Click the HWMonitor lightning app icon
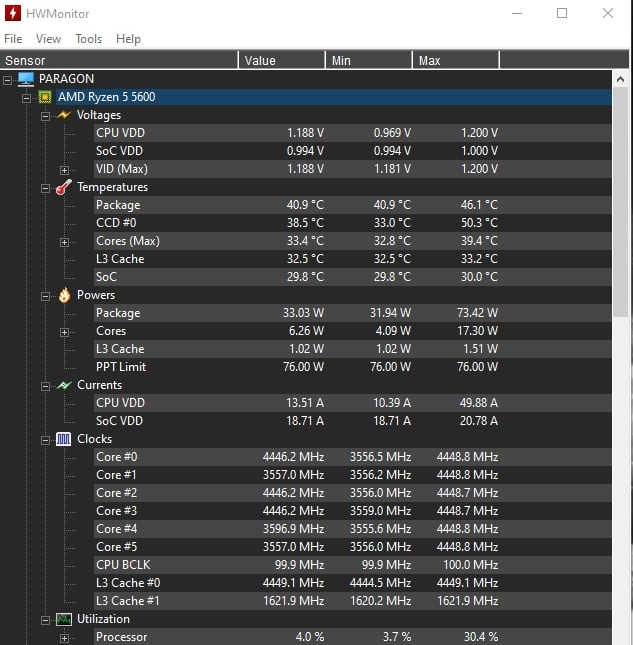 tap(12, 13)
